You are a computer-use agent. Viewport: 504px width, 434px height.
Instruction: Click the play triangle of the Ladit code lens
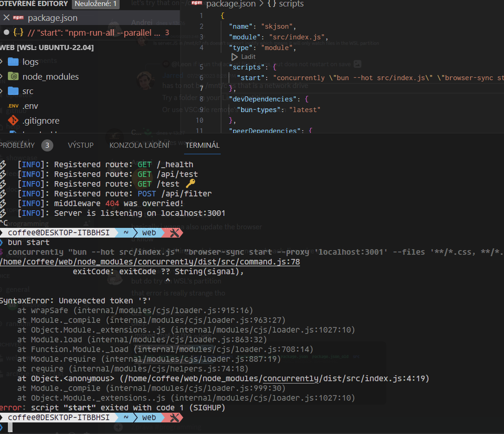point(236,57)
